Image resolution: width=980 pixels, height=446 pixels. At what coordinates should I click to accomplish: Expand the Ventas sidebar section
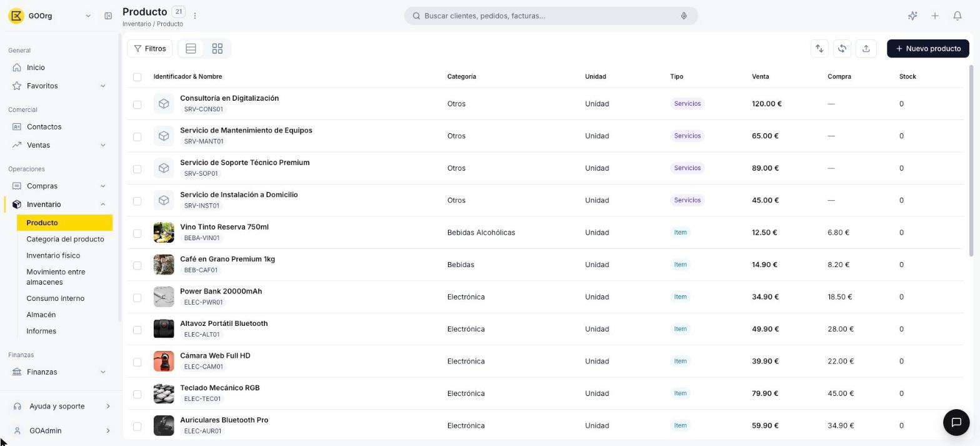[x=58, y=145]
